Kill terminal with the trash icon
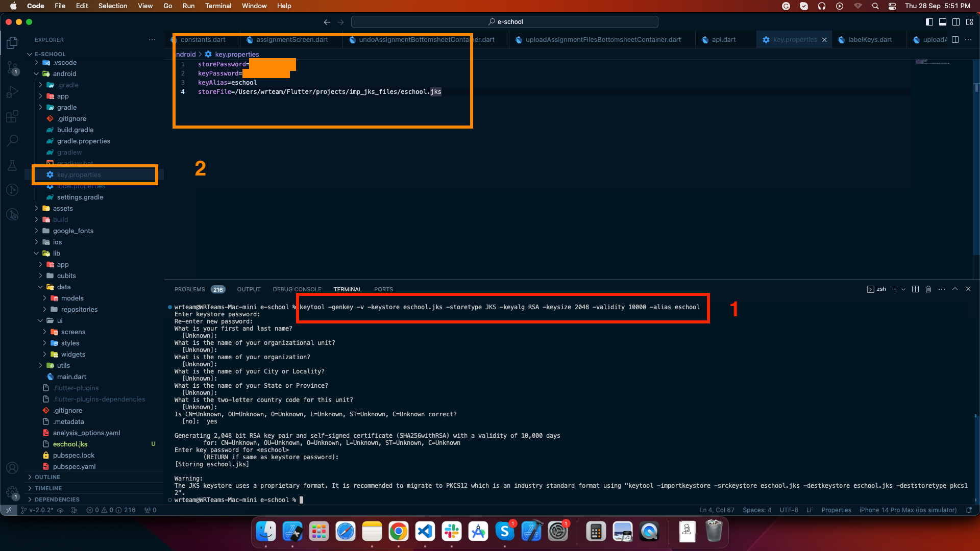Viewport: 980px width, 551px height. (x=928, y=289)
